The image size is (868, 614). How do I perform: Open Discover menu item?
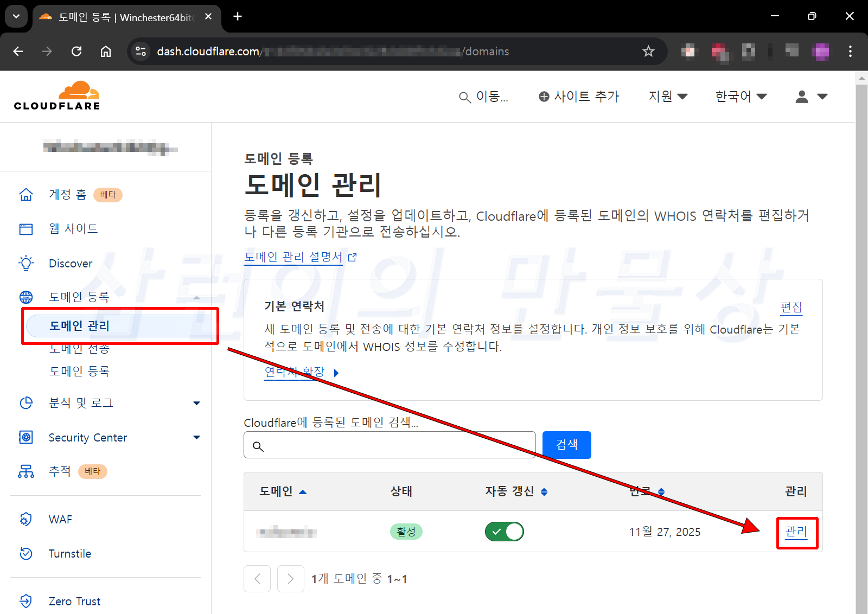pyautogui.click(x=71, y=263)
